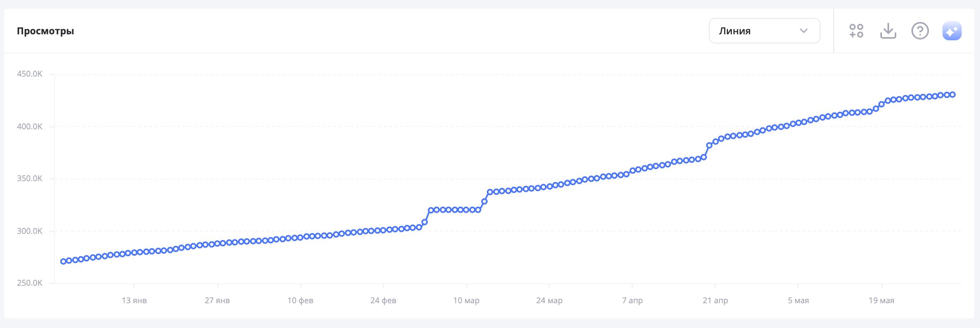Select the last data point on the line

(x=952, y=95)
